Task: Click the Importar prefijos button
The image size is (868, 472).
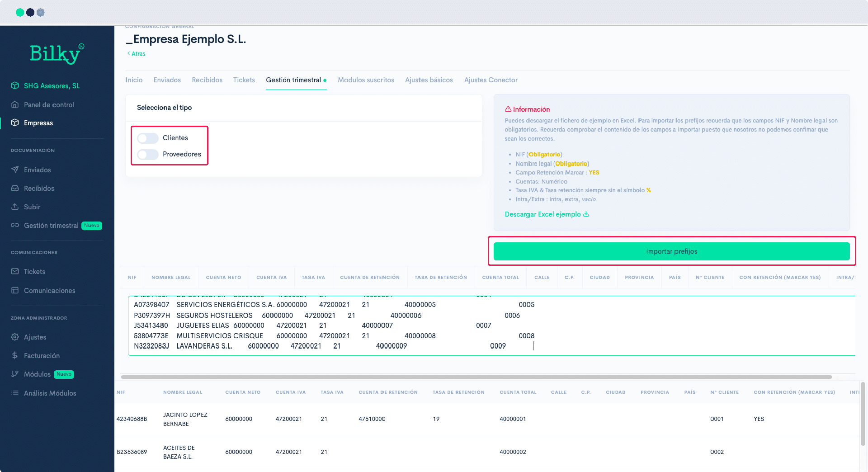Action: [x=671, y=251]
